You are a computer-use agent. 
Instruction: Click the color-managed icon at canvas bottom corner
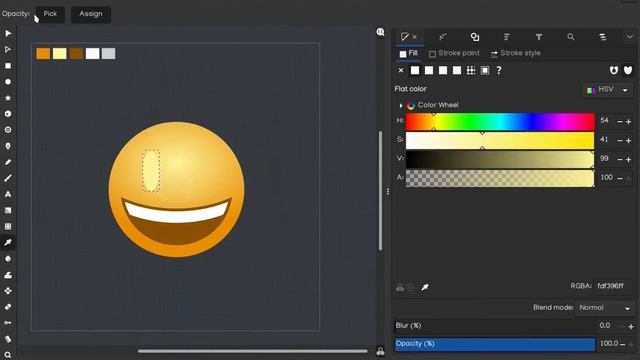point(380,351)
